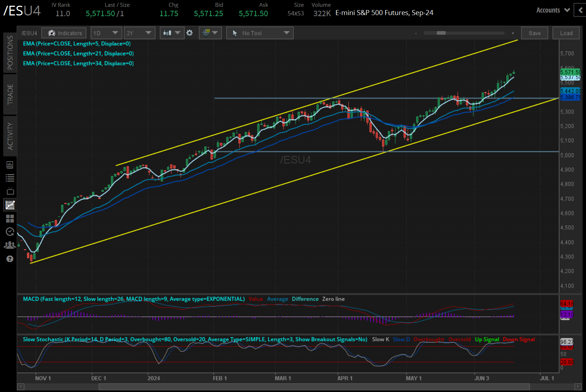The image size is (586, 392).
Task: Open the TV/live news panel in sidebar
Action: 10,191
